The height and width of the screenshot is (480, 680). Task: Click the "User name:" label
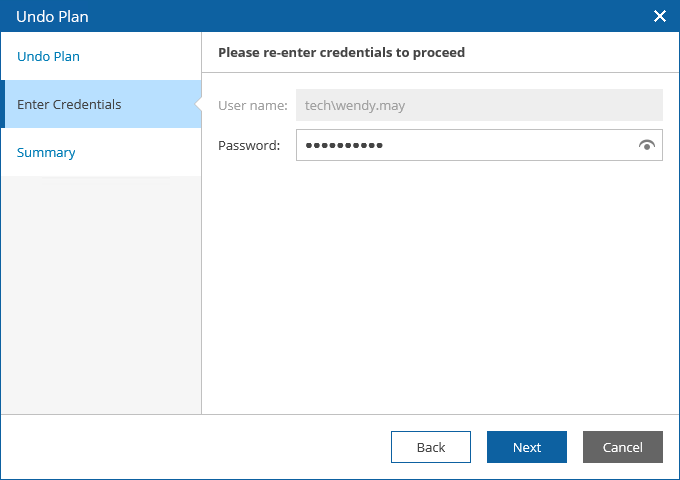tap(252, 105)
